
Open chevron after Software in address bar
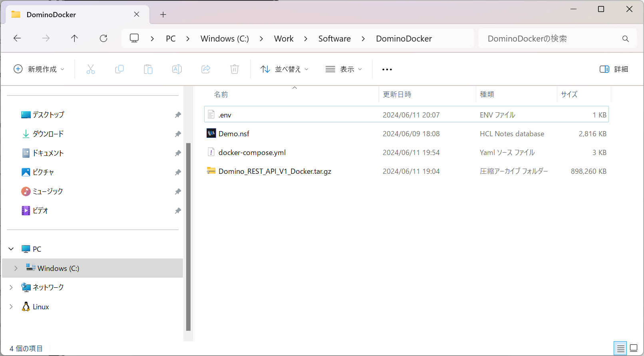(x=363, y=39)
